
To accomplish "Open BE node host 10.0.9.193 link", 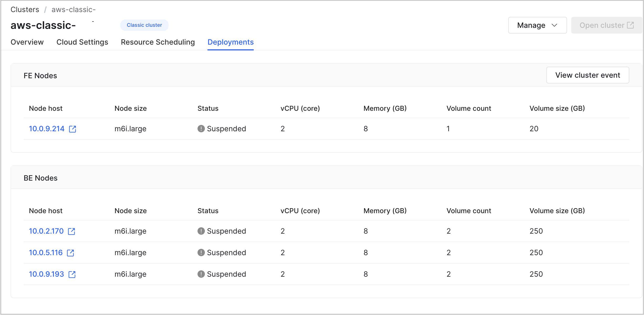I will coord(46,274).
